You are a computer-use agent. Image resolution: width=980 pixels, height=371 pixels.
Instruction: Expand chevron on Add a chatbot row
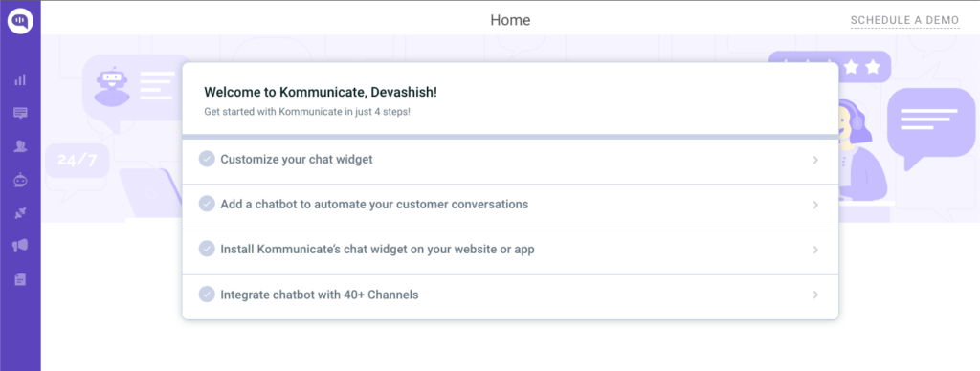815,205
